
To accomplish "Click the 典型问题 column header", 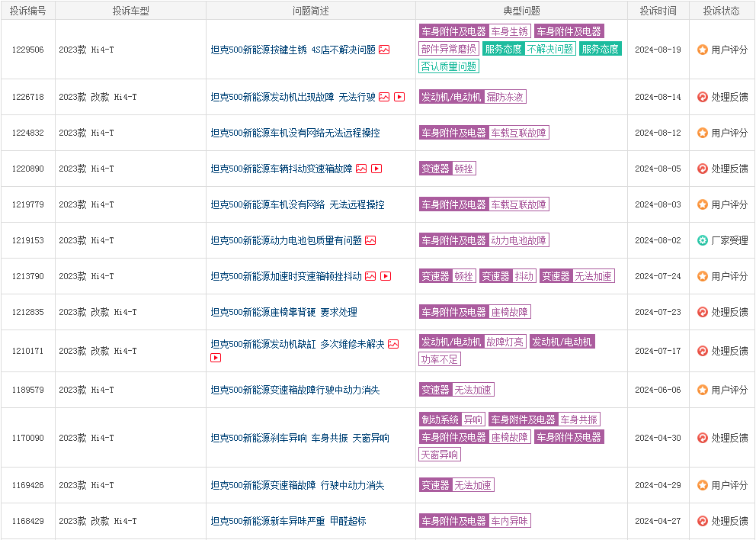I will (x=522, y=11).
